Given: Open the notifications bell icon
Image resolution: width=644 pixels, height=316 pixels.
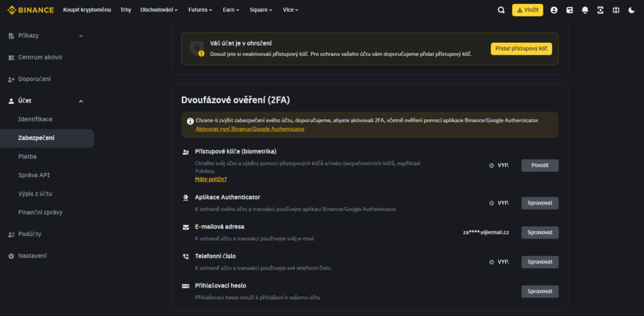Looking at the screenshot, I should [x=585, y=10].
